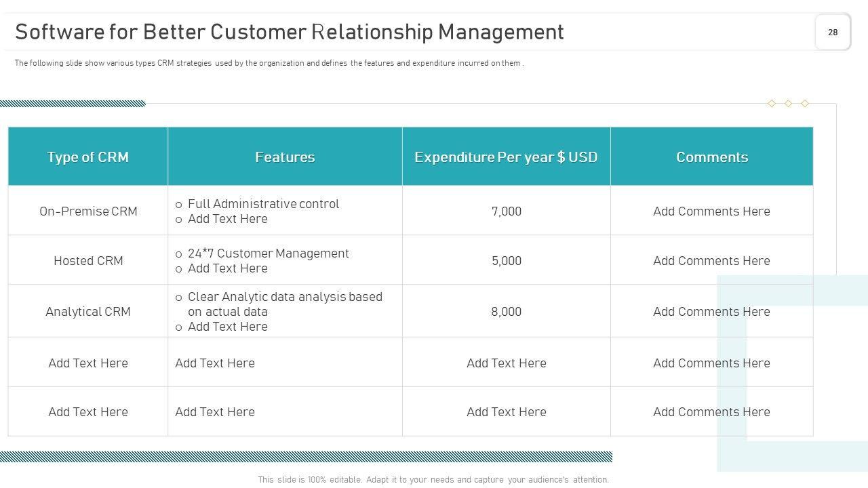Click the Features column header
This screenshot has height=488, width=868.
click(x=285, y=157)
